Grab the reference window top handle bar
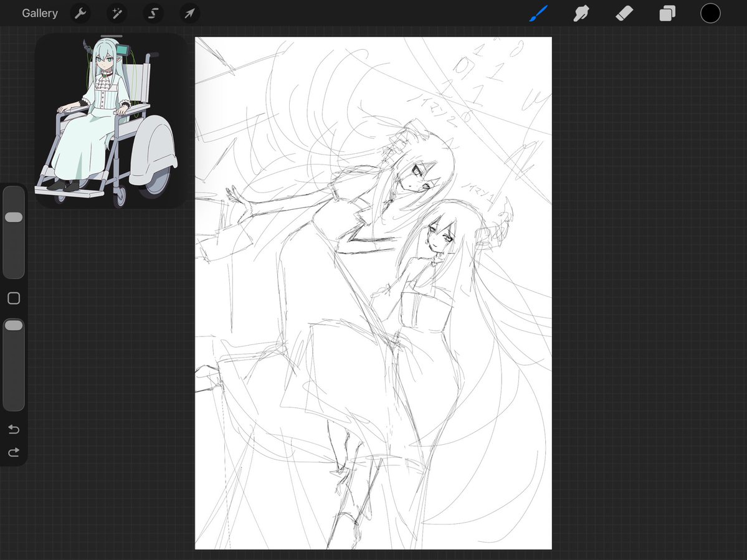The image size is (747, 560). [x=112, y=36]
